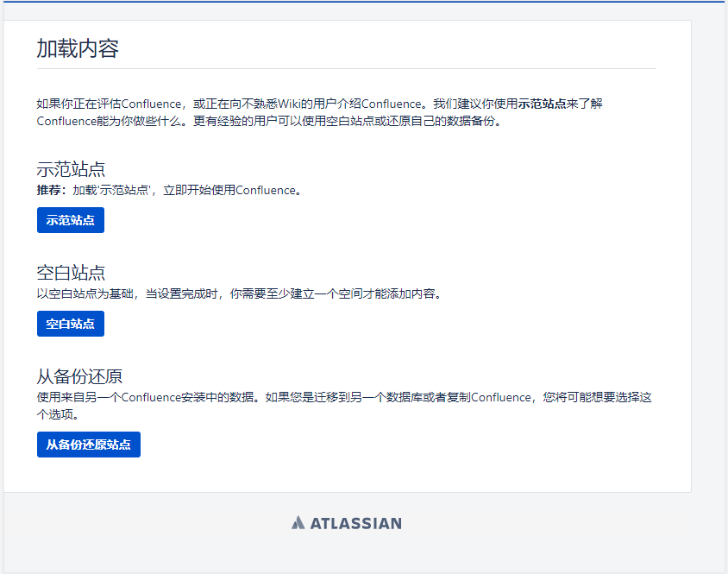Select the 加载内容 page title
This screenshot has height=574, width=728.
[x=78, y=49]
